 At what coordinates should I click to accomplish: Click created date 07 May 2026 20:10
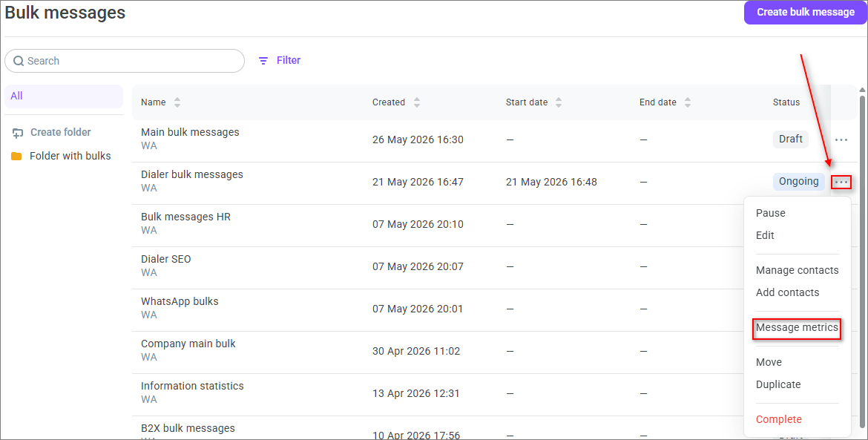pos(418,225)
